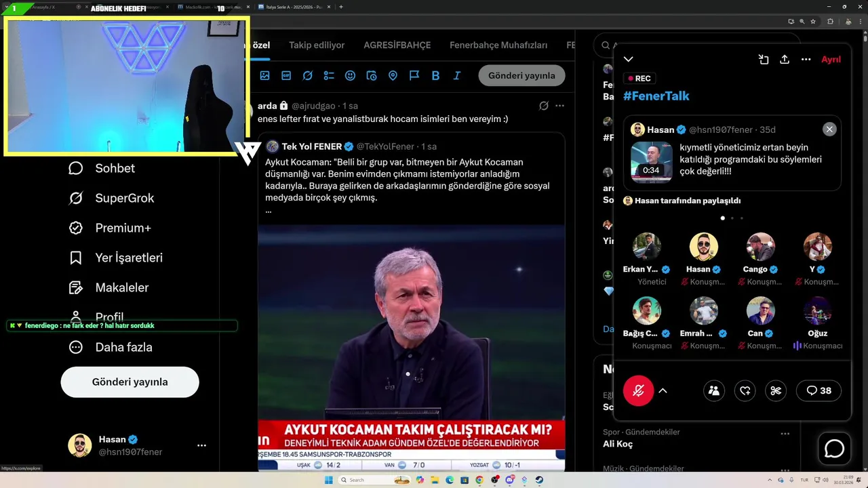Click the image attach icon in composer

pos(264,75)
